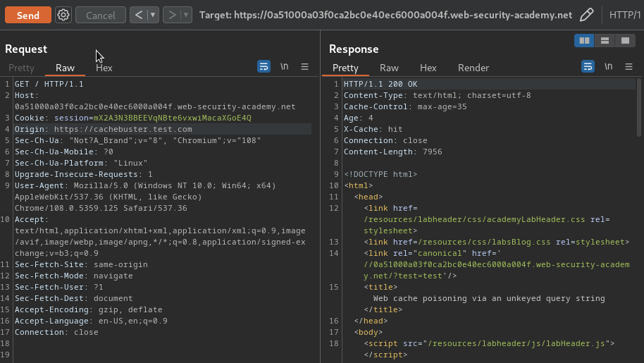This screenshot has width=644, height=363.
Task: Select the combined tabbed layout icon
Action: (625, 41)
